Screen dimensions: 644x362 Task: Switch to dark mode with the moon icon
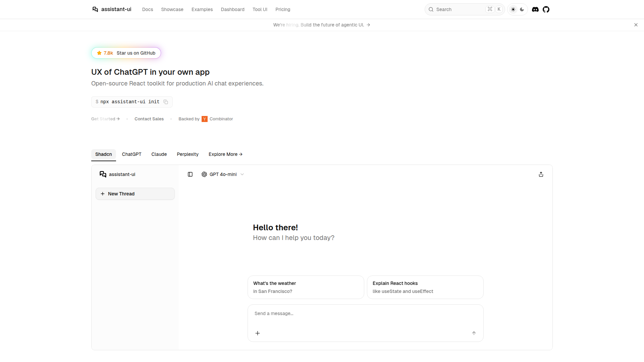(522, 9)
